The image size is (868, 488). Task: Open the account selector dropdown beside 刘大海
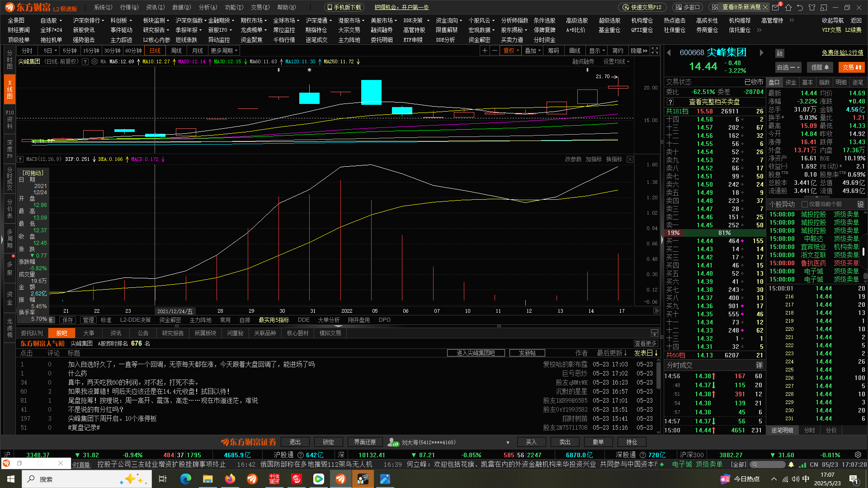click(508, 442)
